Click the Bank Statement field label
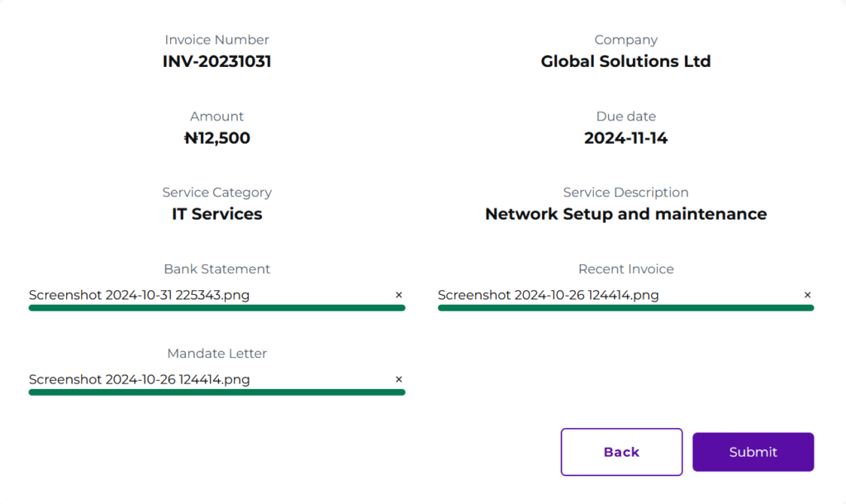 coord(216,269)
